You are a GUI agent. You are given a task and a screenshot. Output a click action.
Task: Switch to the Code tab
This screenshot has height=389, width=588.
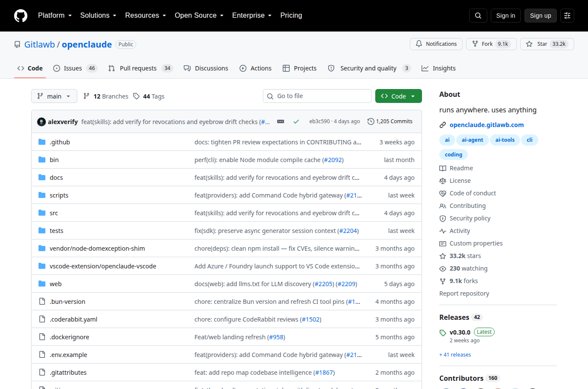click(30, 68)
